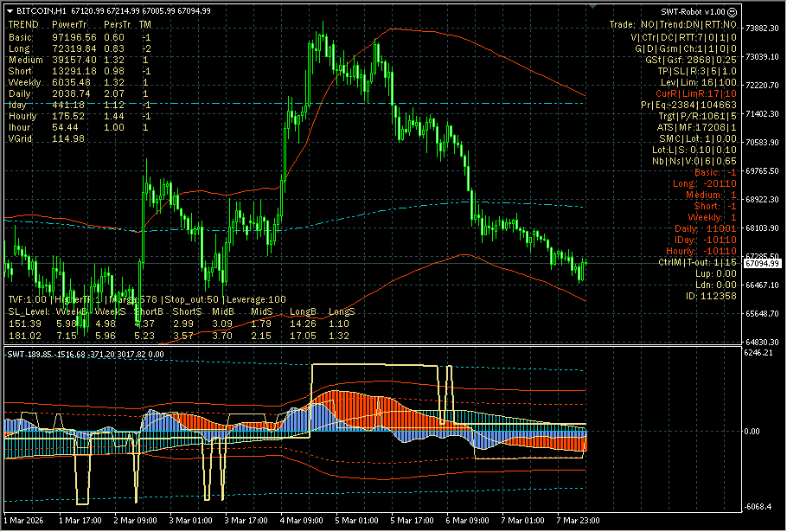Click the 64830.30 price scale label

tap(762, 343)
